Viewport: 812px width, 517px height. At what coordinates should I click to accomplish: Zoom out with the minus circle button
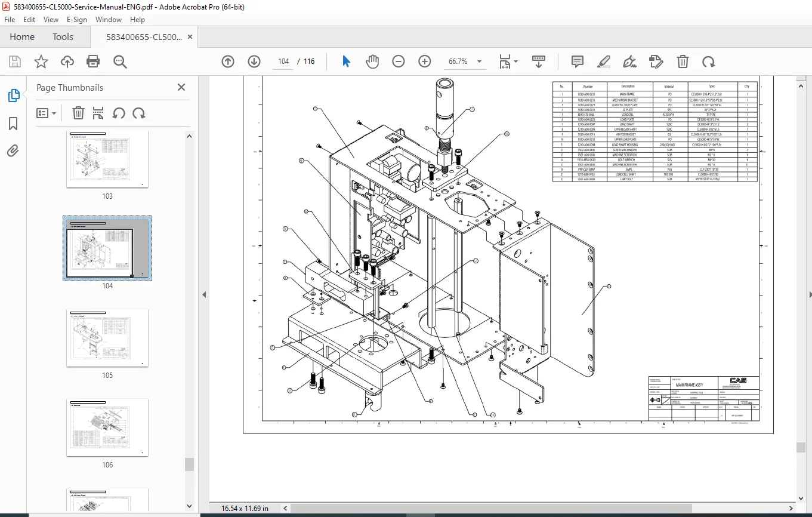coord(399,61)
